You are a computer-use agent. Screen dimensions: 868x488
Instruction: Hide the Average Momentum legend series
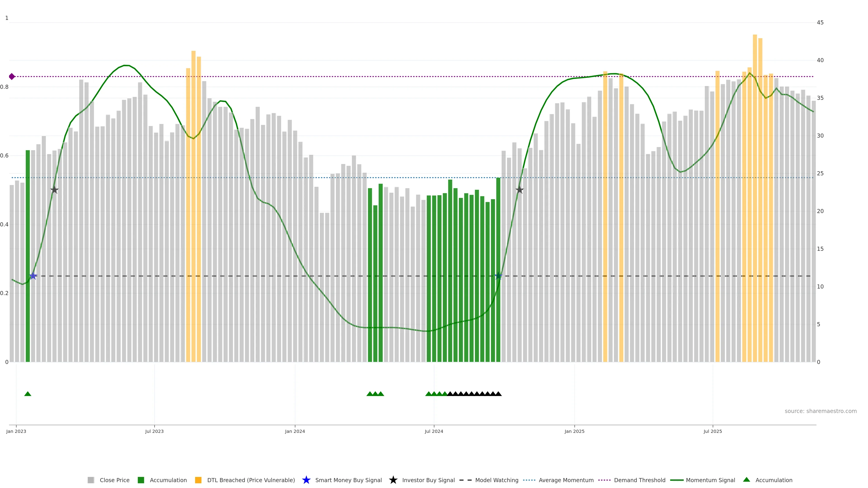pyautogui.click(x=566, y=480)
